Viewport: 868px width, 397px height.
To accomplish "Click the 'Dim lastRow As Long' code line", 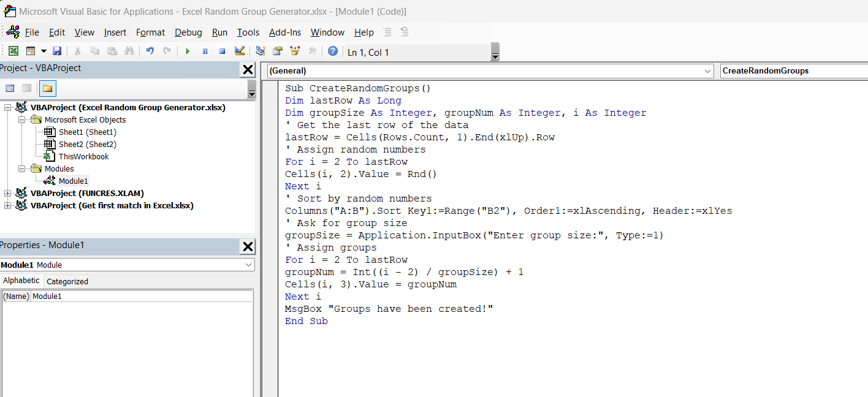I will 343,100.
